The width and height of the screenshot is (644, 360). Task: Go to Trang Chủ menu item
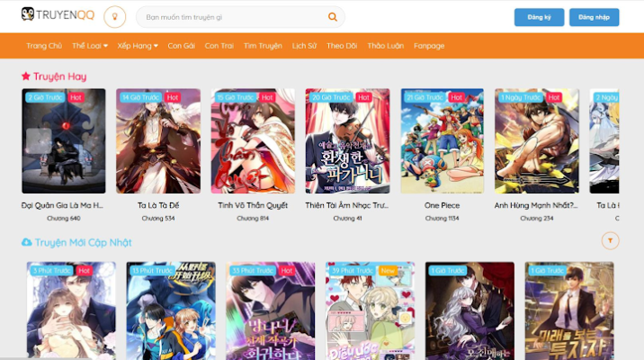click(44, 46)
